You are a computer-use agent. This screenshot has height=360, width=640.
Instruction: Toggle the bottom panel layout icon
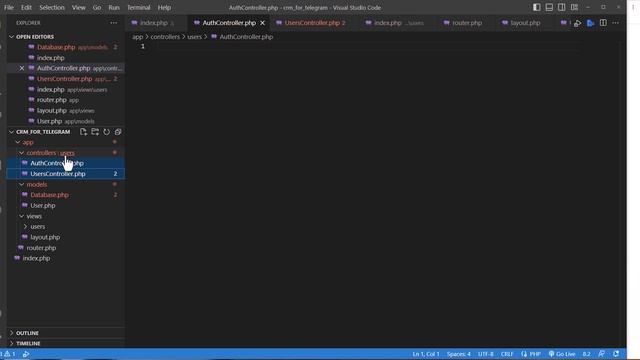point(549,7)
